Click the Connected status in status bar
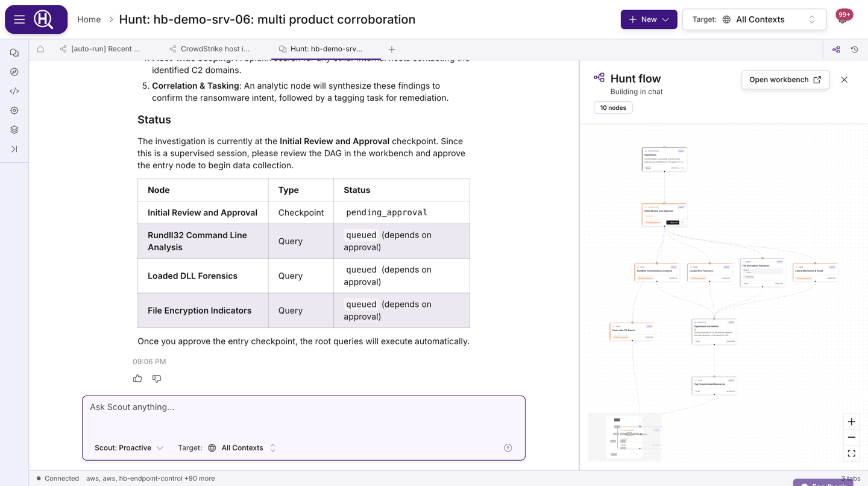Screen dimensions: 868x486 (58, 478)
